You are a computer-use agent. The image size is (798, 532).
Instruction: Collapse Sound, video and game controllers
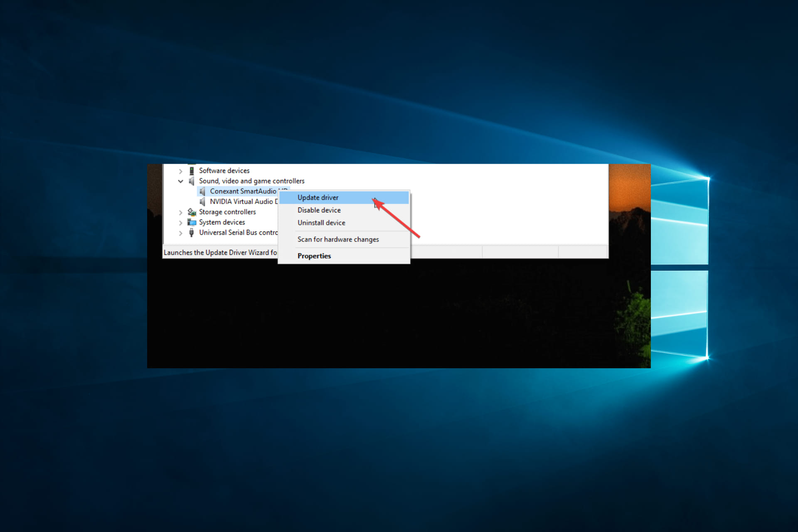click(180, 181)
